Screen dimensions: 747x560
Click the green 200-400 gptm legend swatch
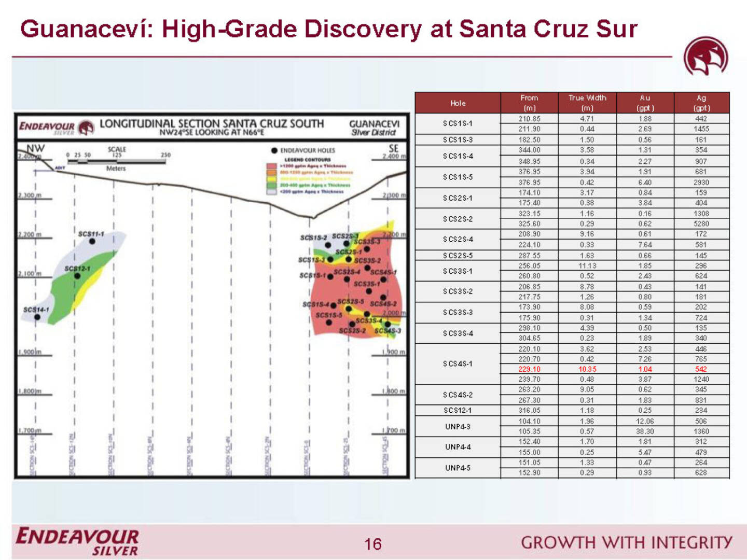271,185
